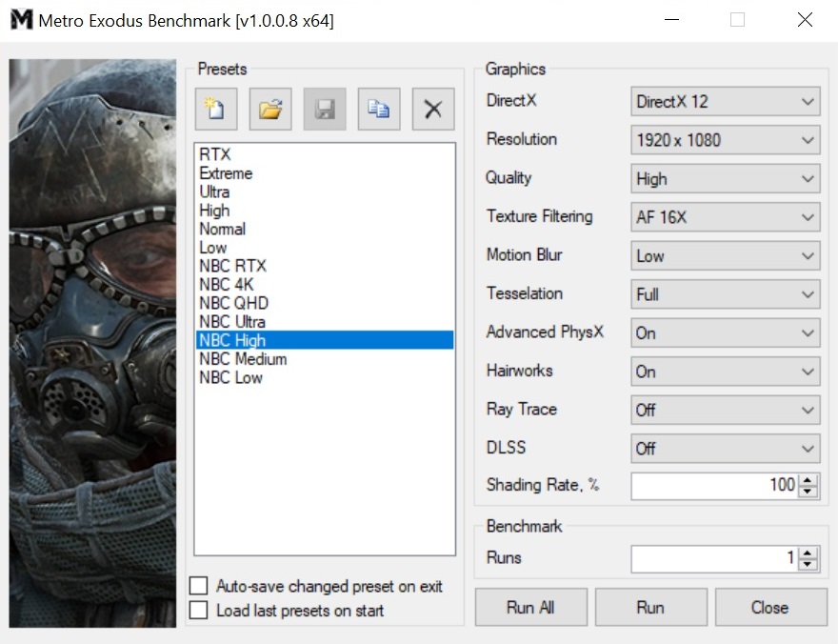Select the NBC 4K preset
The image size is (838, 644).
pos(325,284)
